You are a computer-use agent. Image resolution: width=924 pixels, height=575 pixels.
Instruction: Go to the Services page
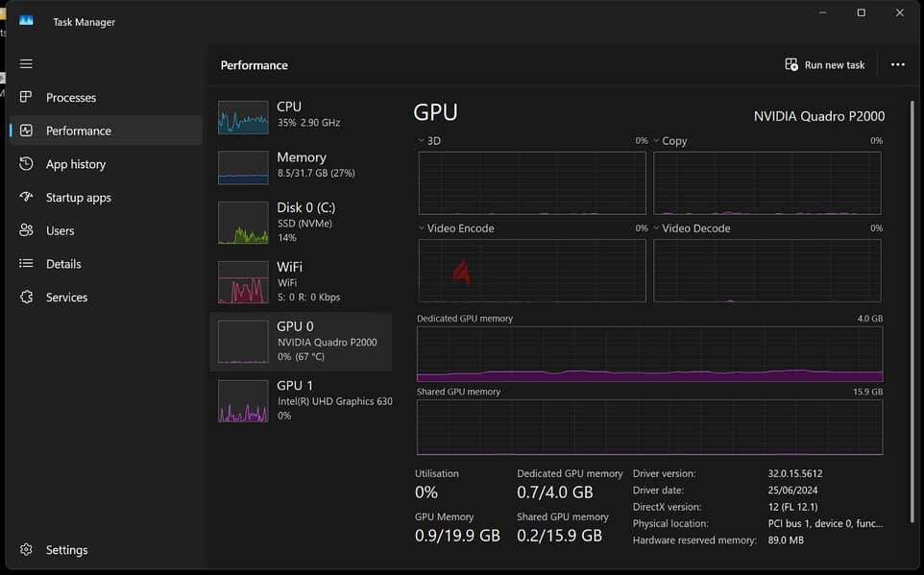point(106,297)
